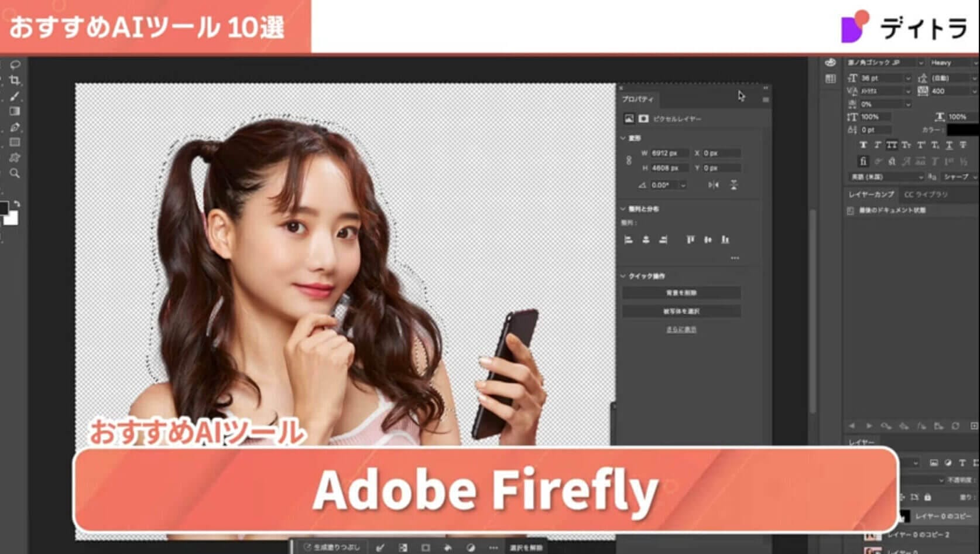The width and height of the screenshot is (980, 554).
Task: Select the Lasso tool
Action: click(15, 64)
